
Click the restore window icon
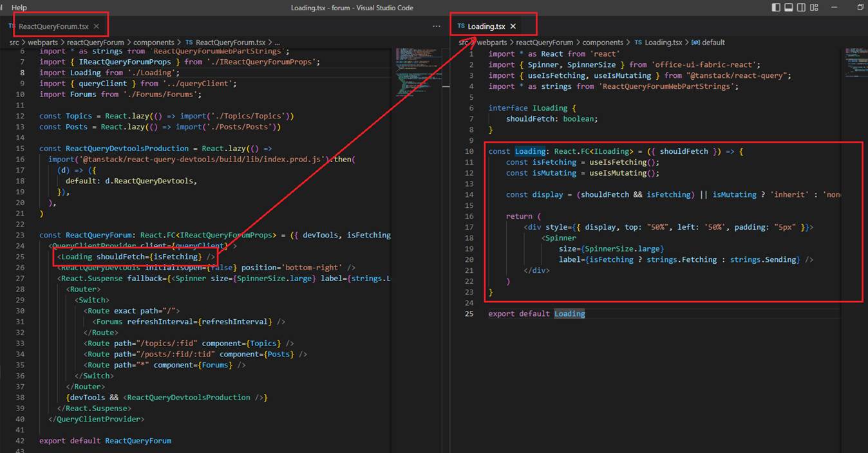point(860,8)
